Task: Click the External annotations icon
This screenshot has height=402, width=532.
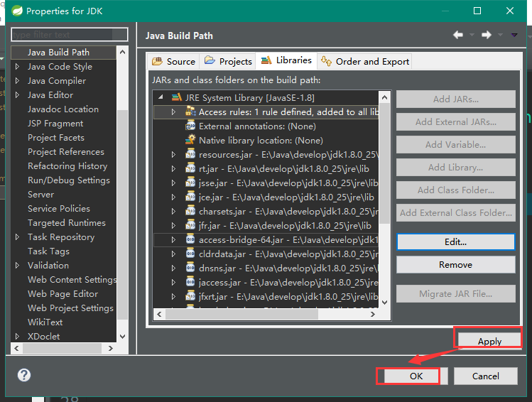Action: pyautogui.click(x=190, y=126)
